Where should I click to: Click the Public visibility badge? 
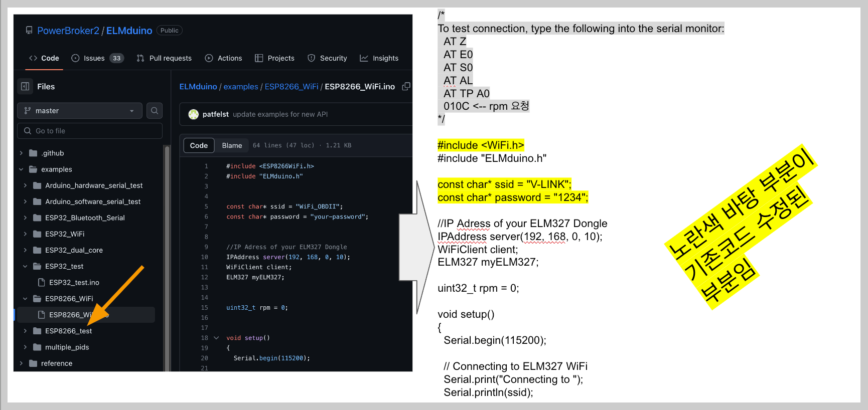coord(170,31)
